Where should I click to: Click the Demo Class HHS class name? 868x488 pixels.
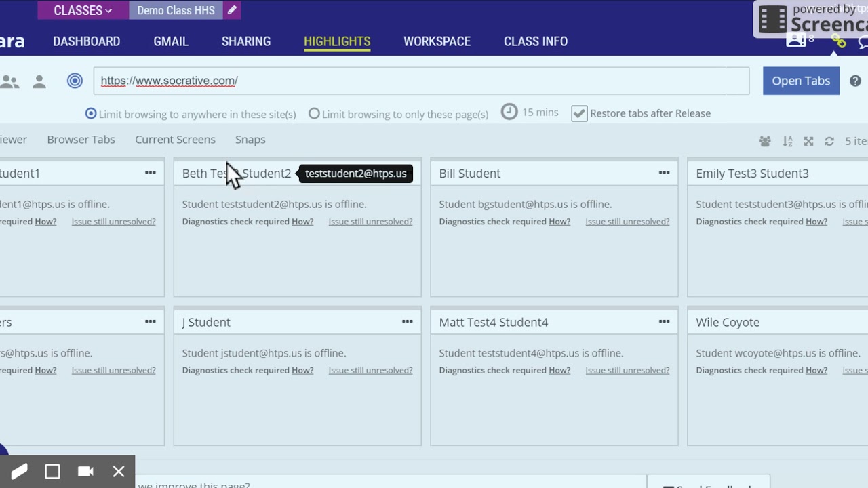click(176, 10)
